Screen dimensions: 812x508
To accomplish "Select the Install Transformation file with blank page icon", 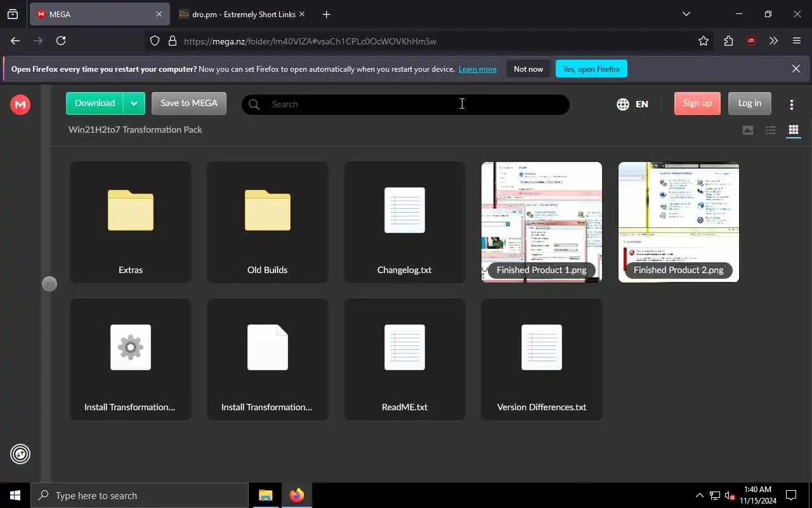I will point(268,359).
